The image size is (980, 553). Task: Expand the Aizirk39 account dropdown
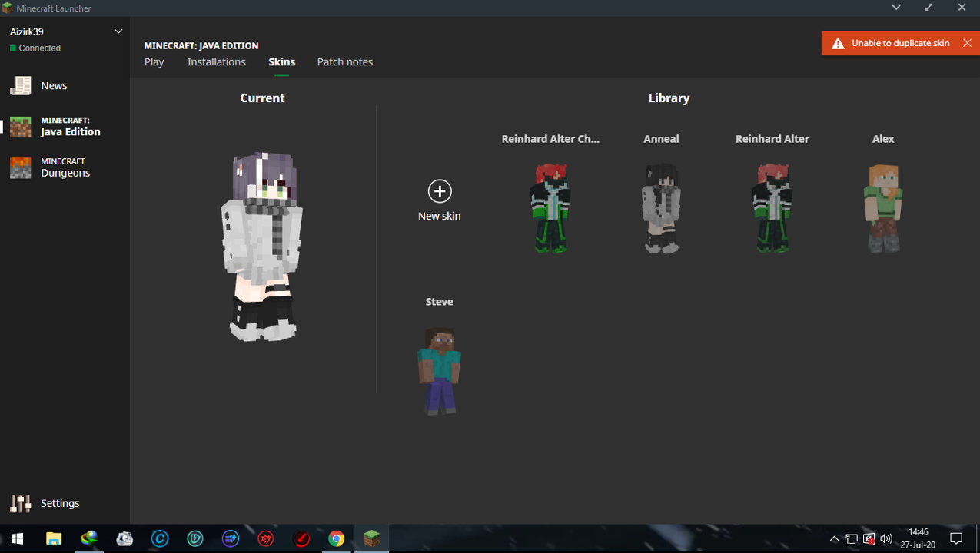118,31
